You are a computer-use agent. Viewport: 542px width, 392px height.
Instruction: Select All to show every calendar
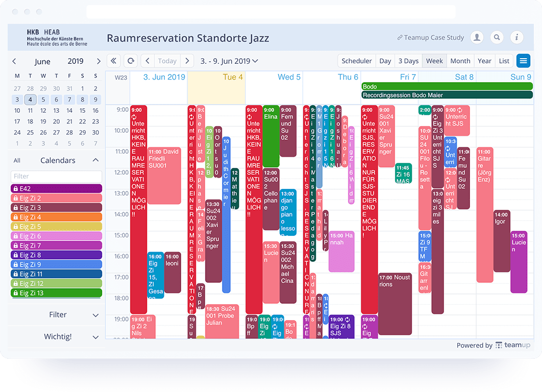click(x=17, y=160)
